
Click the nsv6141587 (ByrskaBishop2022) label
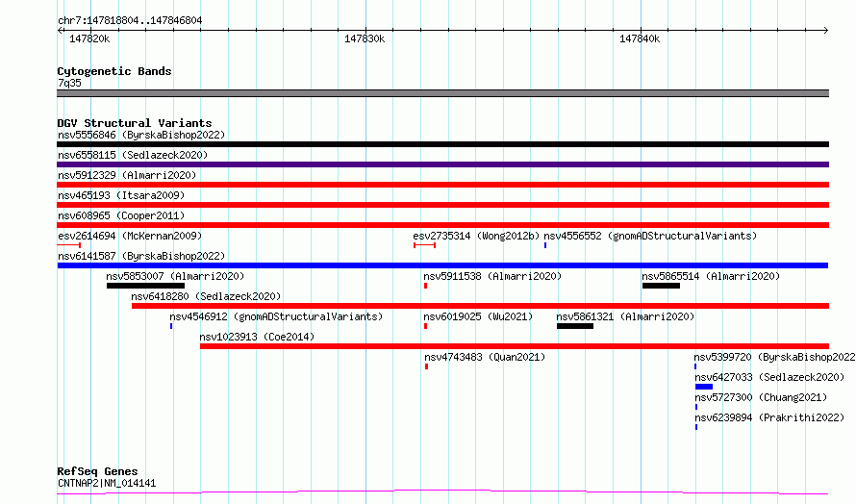(x=141, y=256)
